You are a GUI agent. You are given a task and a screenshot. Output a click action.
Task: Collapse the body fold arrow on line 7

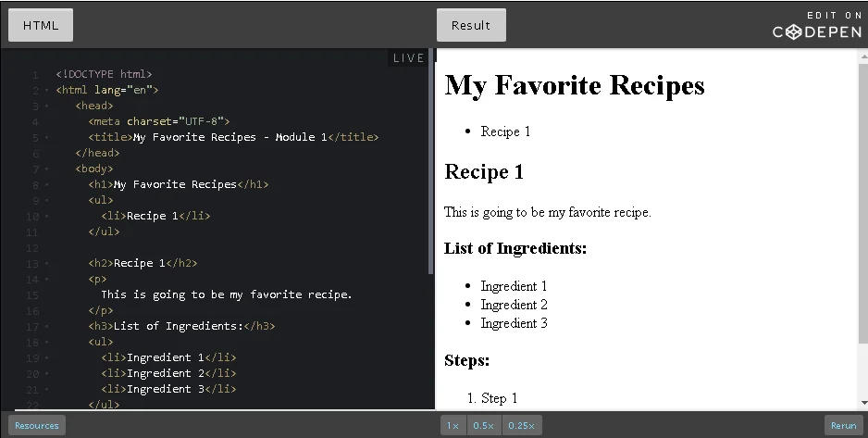pyautogui.click(x=47, y=169)
